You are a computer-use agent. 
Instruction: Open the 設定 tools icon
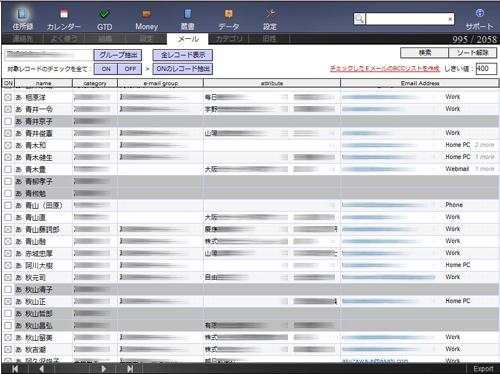pyautogui.click(x=270, y=14)
